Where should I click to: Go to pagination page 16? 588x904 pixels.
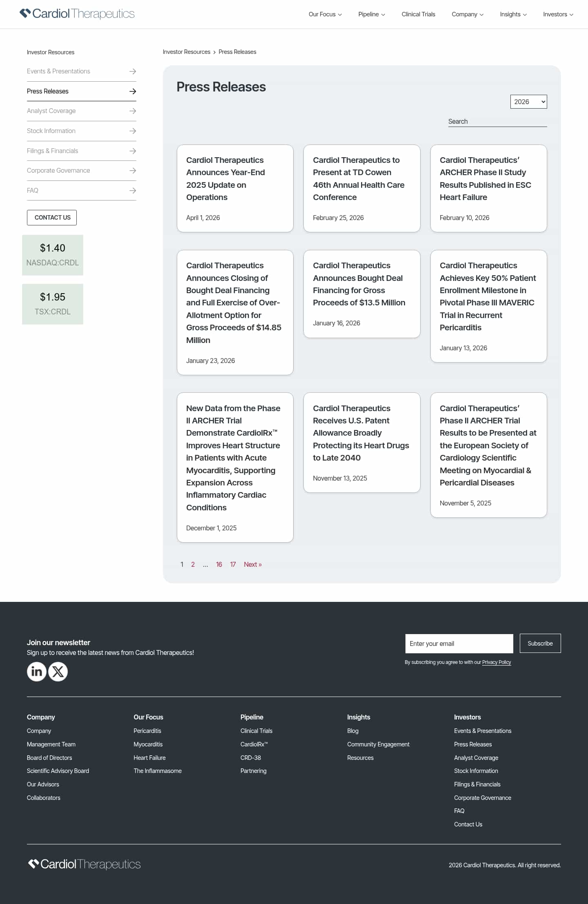219,564
